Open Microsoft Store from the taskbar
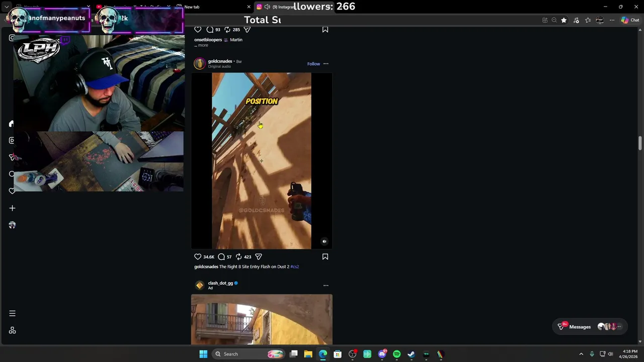The image size is (644, 362). 338,354
